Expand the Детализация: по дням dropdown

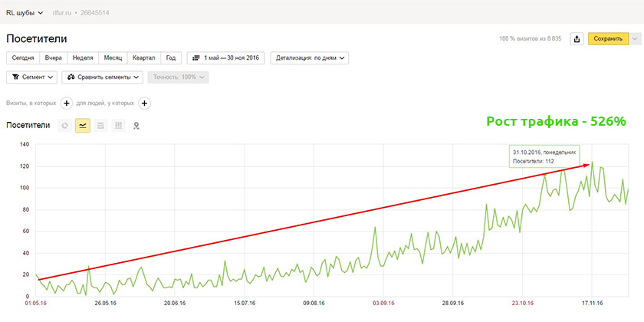pyautogui.click(x=310, y=58)
